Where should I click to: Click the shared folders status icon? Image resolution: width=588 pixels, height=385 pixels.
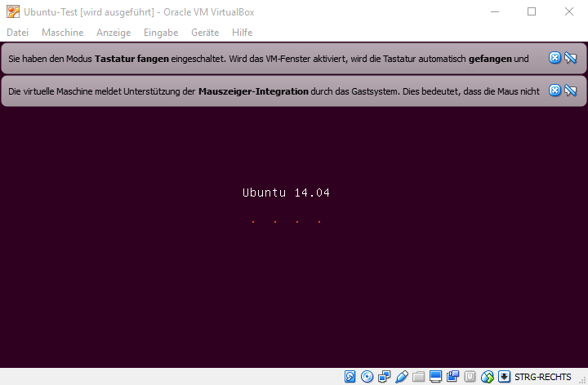click(x=418, y=377)
